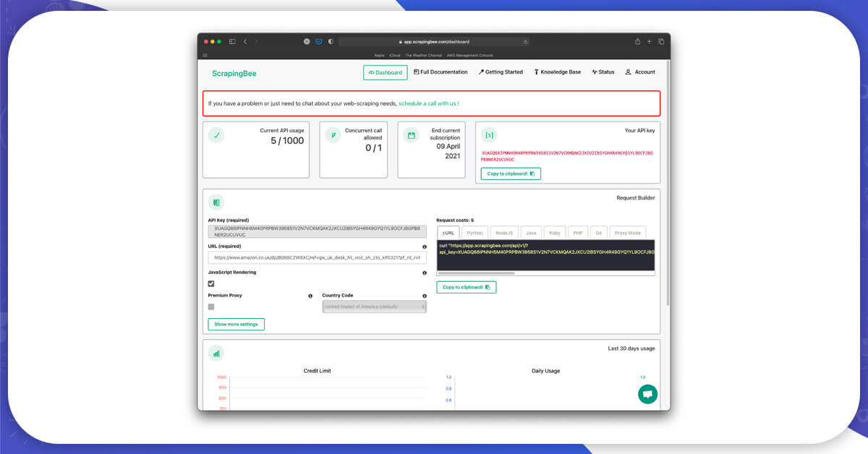This screenshot has width=868, height=454.
Task: Open The Weather Channel bookmark
Action: tap(423, 55)
